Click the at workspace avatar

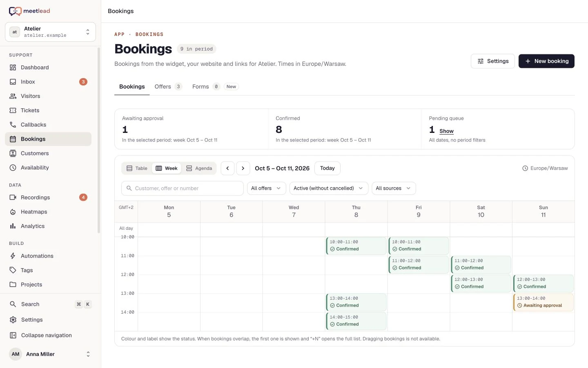click(15, 32)
